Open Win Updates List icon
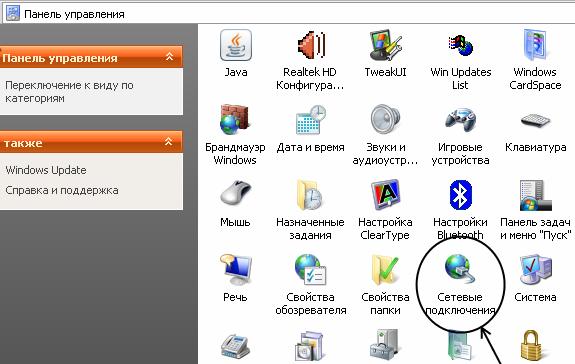This screenshot has width=575, height=364. click(x=461, y=45)
